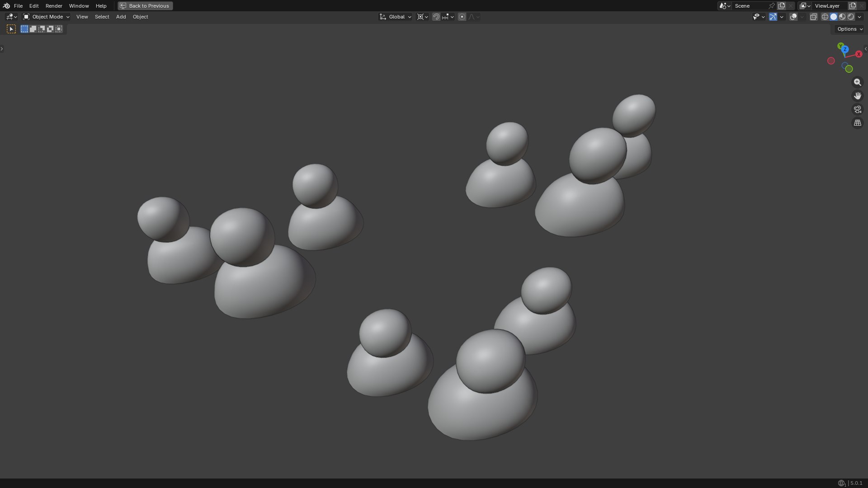Open the Render menu
Image resolution: width=868 pixels, height=488 pixels.
click(x=54, y=6)
